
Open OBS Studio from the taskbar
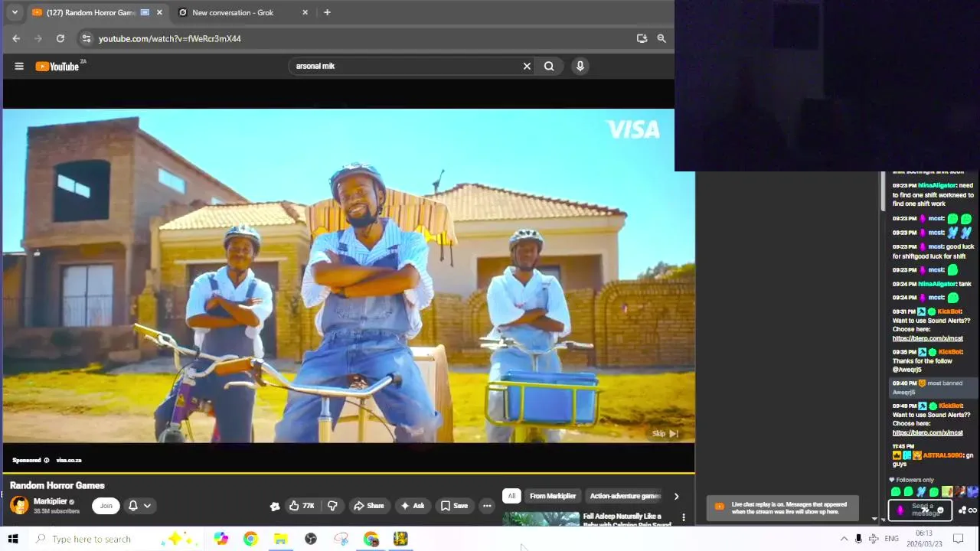click(x=311, y=539)
